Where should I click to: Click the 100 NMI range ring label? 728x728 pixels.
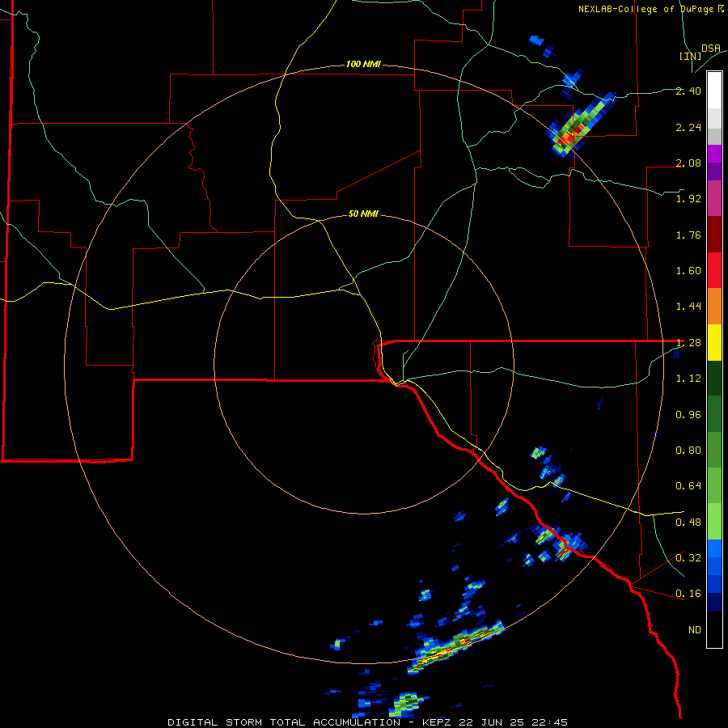363,64
